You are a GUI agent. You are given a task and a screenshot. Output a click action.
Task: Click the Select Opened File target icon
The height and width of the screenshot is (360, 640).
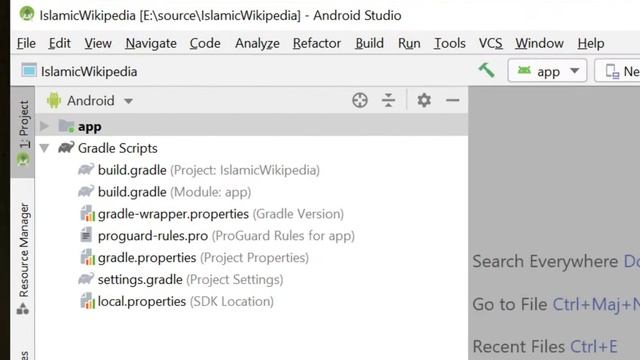[x=360, y=100]
